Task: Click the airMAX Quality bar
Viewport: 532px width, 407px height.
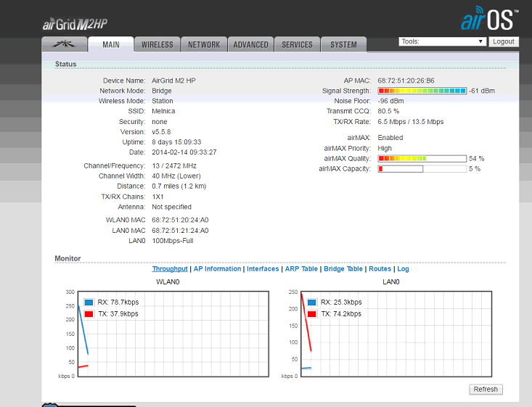Action: point(422,158)
